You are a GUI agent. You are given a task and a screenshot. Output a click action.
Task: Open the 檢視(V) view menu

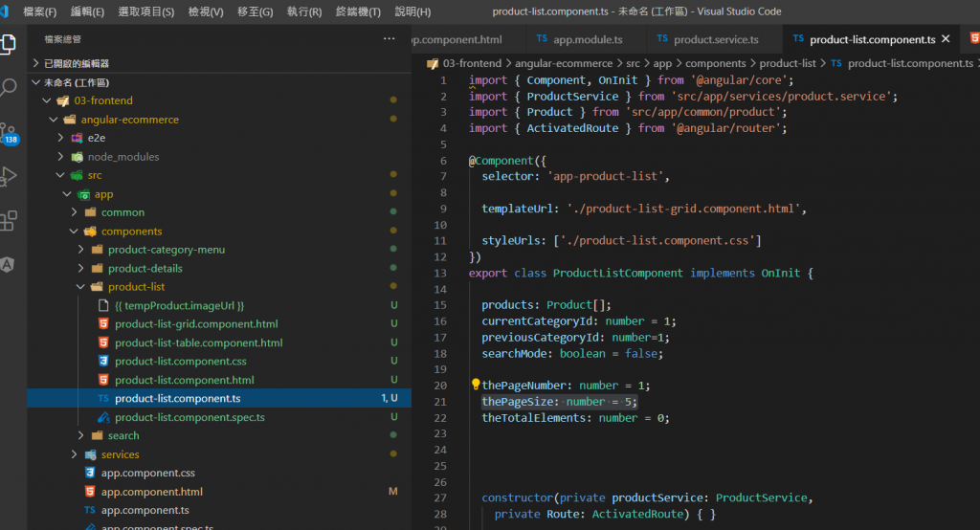click(x=206, y=11)
